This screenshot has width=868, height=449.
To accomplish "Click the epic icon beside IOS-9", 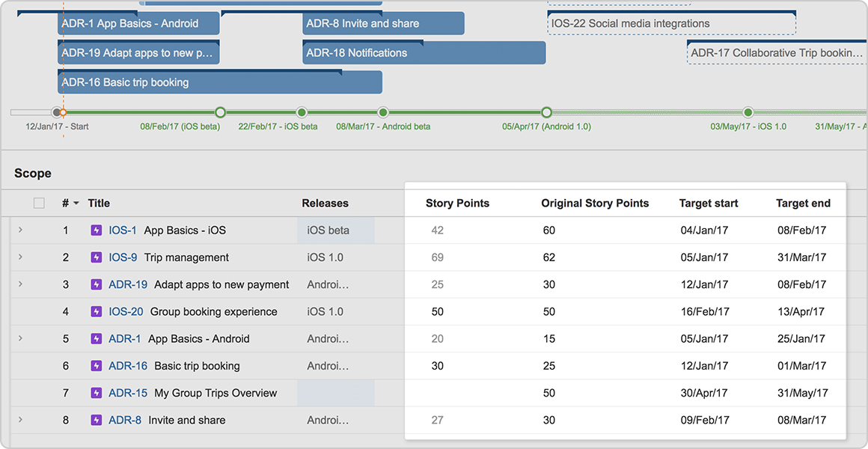I will point(97,257).
